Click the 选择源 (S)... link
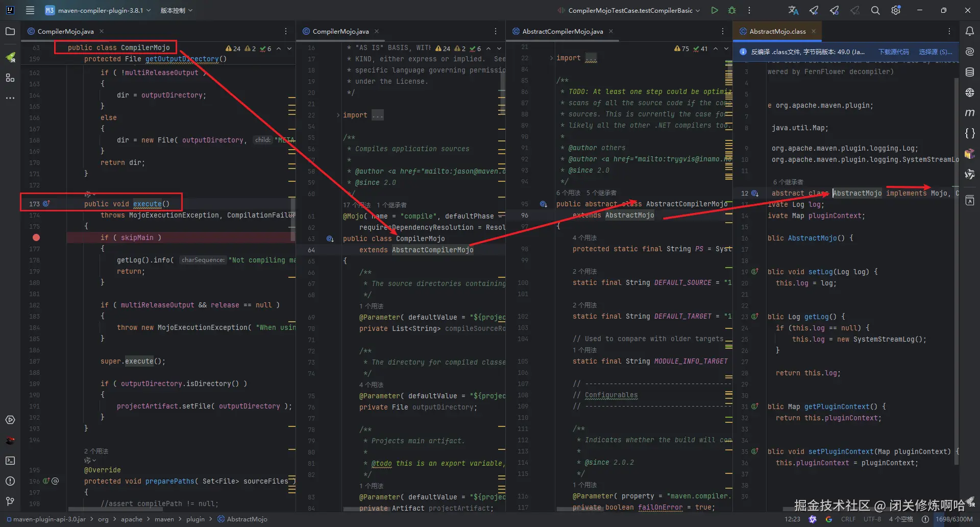This screenshot has width=980, height=527. coord(936,52)
